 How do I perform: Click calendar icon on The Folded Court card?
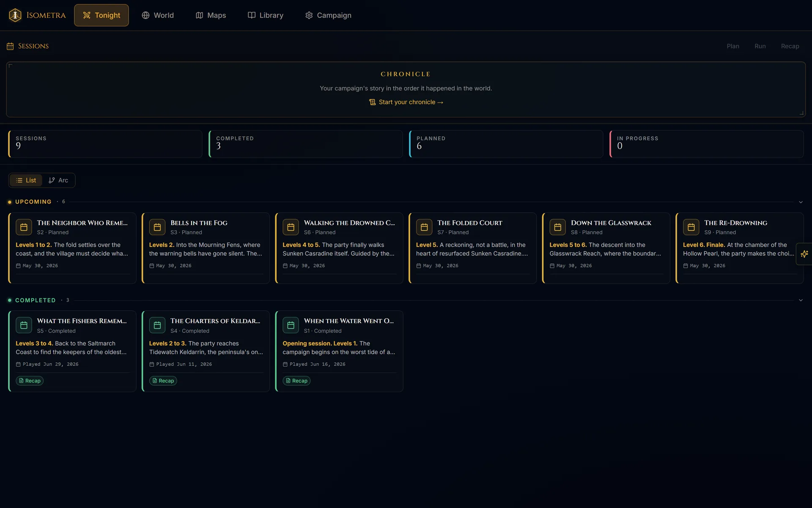(x=424, y=227)
